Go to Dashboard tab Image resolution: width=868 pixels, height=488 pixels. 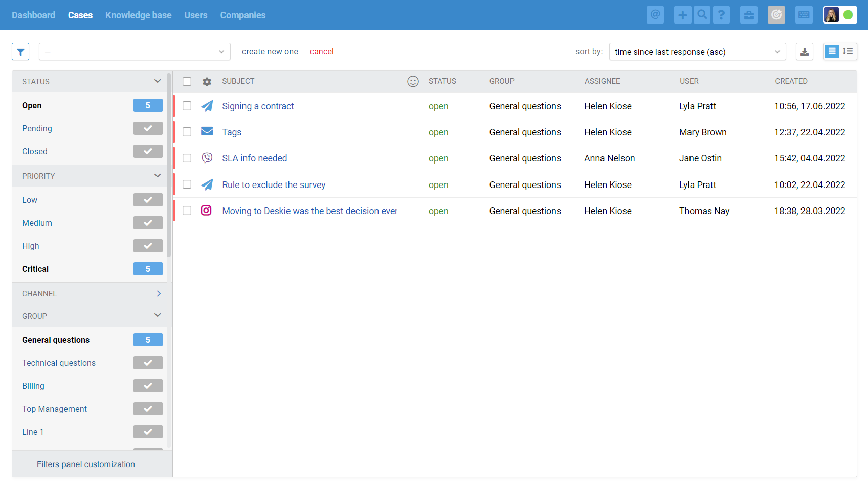[33, 15]
